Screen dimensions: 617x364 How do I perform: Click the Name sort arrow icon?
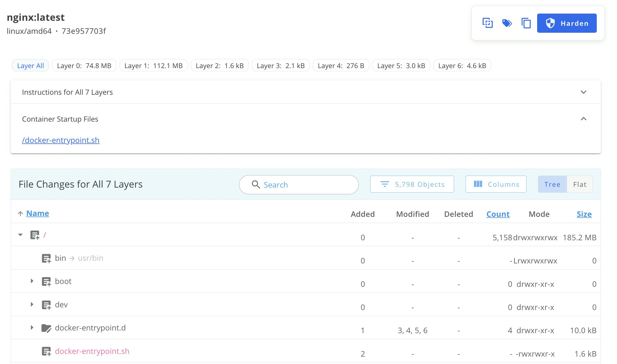(20, 214)
